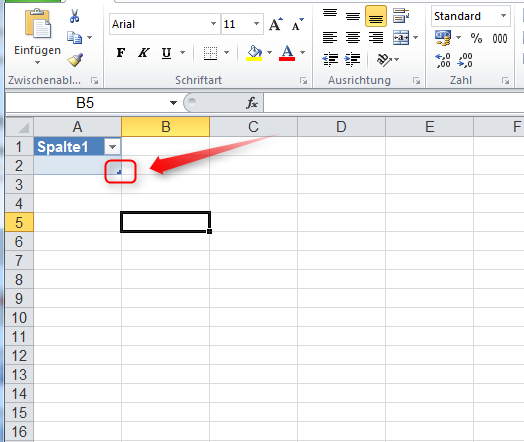524x442 pixels.
Task: Click into the formula bar
Action: (394, 103)
